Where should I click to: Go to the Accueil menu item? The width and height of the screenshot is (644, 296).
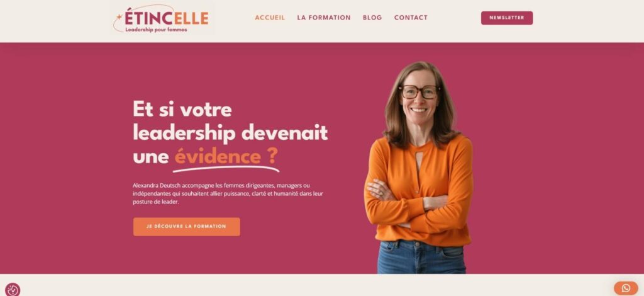[270, 18]
